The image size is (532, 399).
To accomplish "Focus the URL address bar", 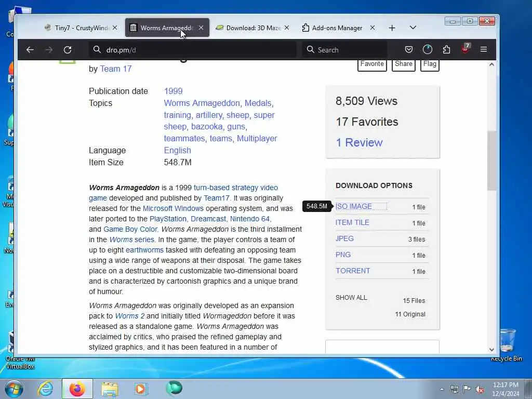I will pyautogui.click(x=193, y=50).
